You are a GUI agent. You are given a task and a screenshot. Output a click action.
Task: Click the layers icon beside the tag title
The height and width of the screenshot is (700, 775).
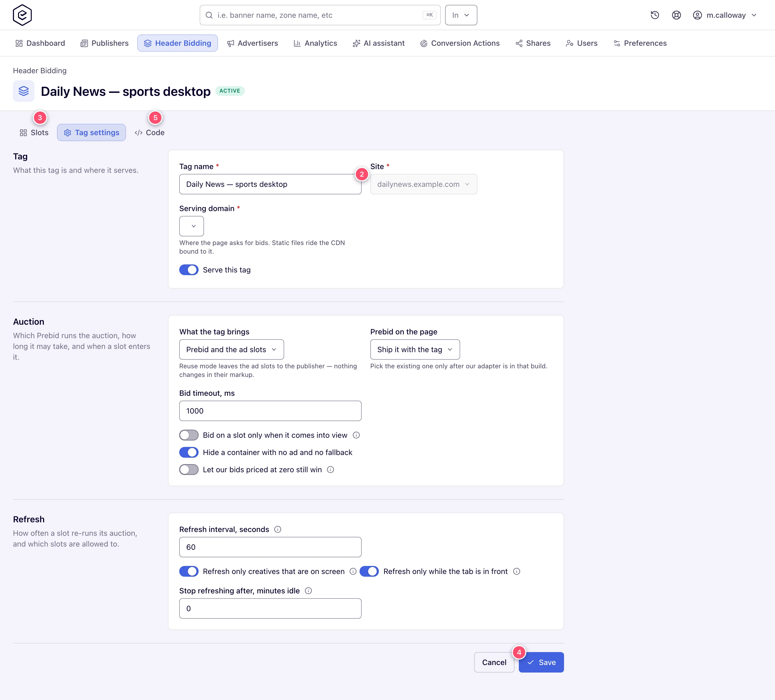pyautogui.click(x=24, y=91)
